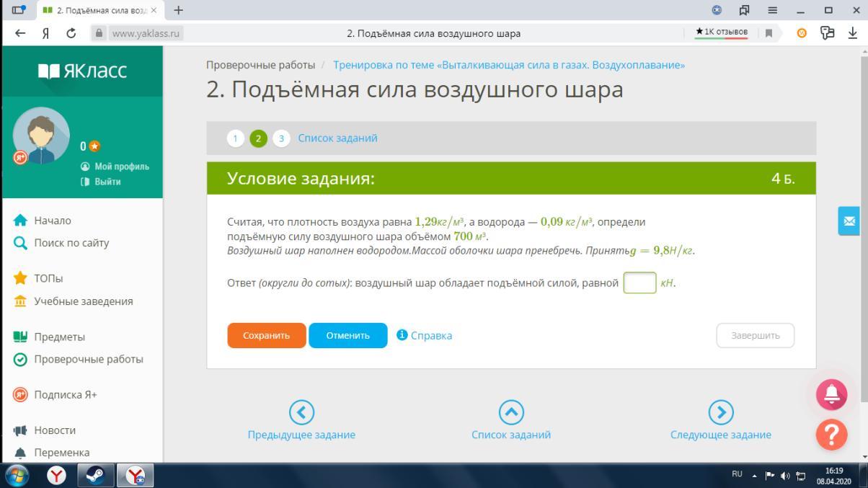Click the Проверочные работы breadcrumb
Screen dimensions: 868x488
tap(261, 65)
